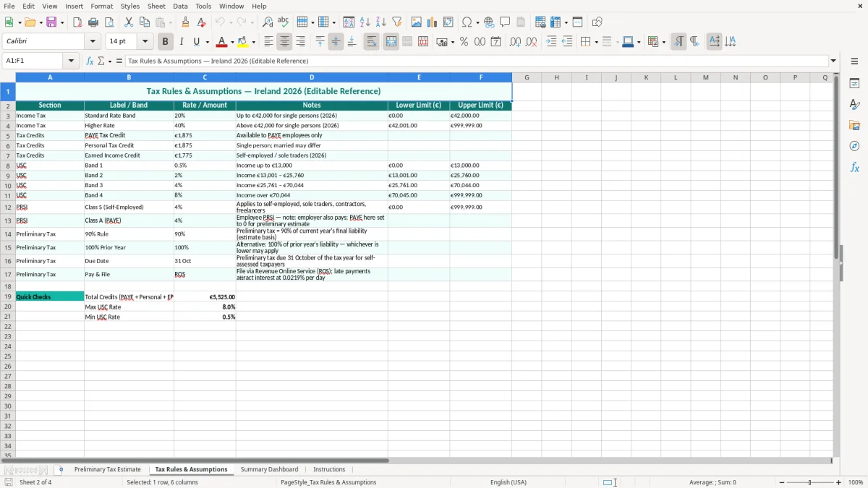Viewport: 868px width, 488px height.
Task: Click Clear Direct Formatting icon
Action: click(202, 22)
